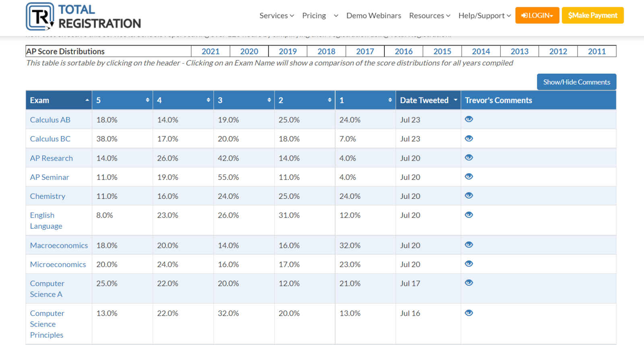The height and width of the screenshot is (345, 644).
Task: Show comment for Macroeconomics row
Action: (x=469, y=245)
